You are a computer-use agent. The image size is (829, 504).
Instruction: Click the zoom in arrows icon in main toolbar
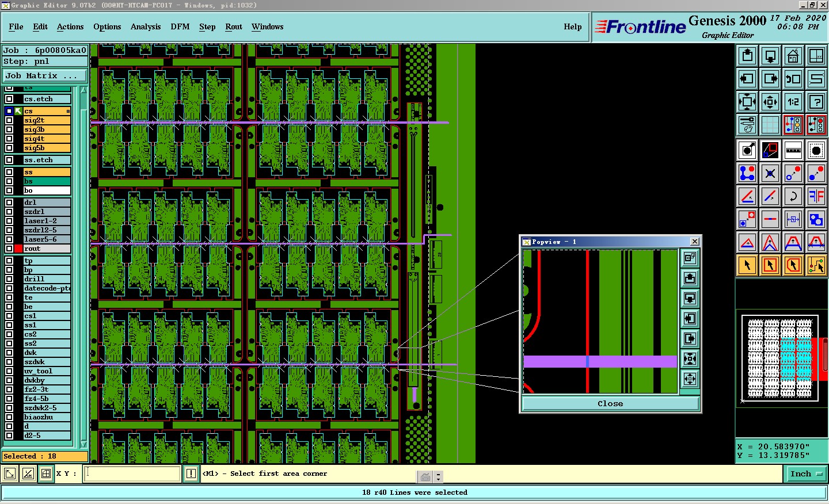747,102
